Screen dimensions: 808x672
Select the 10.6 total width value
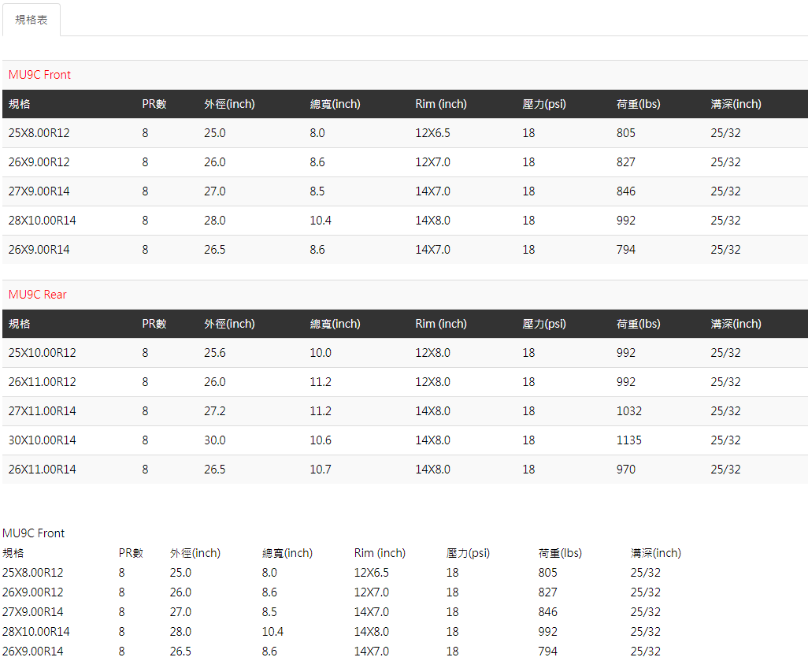pos(321,440)
